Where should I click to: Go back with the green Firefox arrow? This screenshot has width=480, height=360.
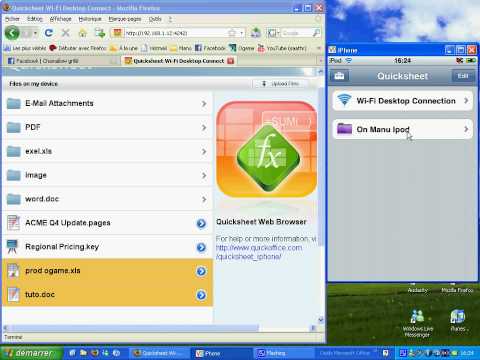point(12,33)
